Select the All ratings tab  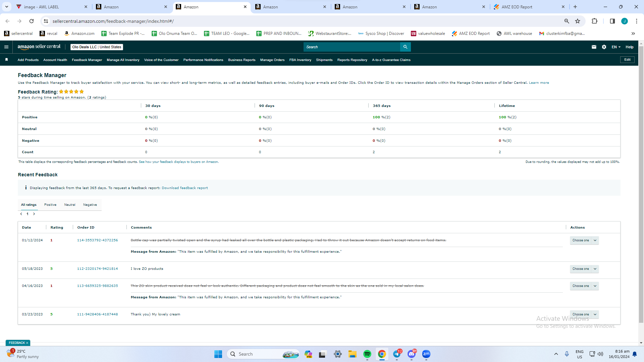coord(29,205)
